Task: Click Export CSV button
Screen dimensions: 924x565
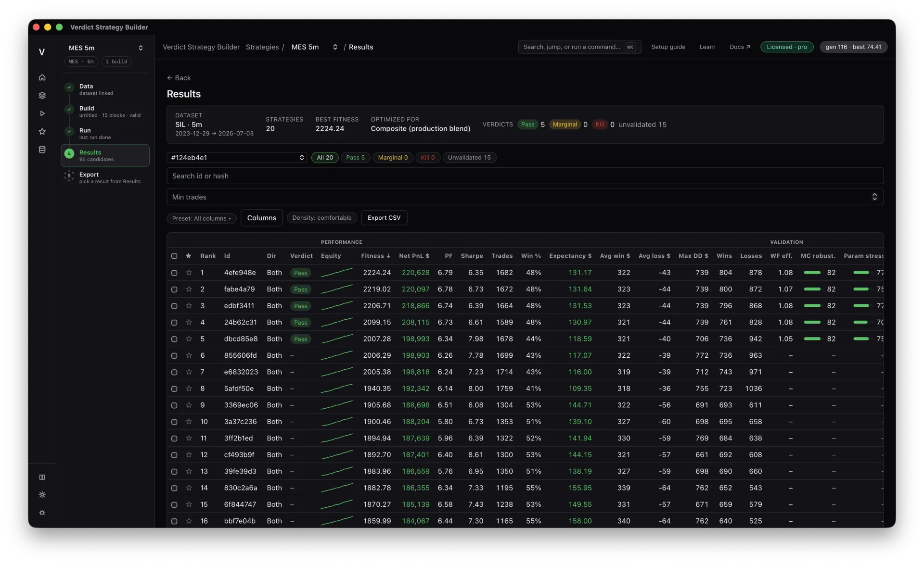Action: [x=384, y=218]
